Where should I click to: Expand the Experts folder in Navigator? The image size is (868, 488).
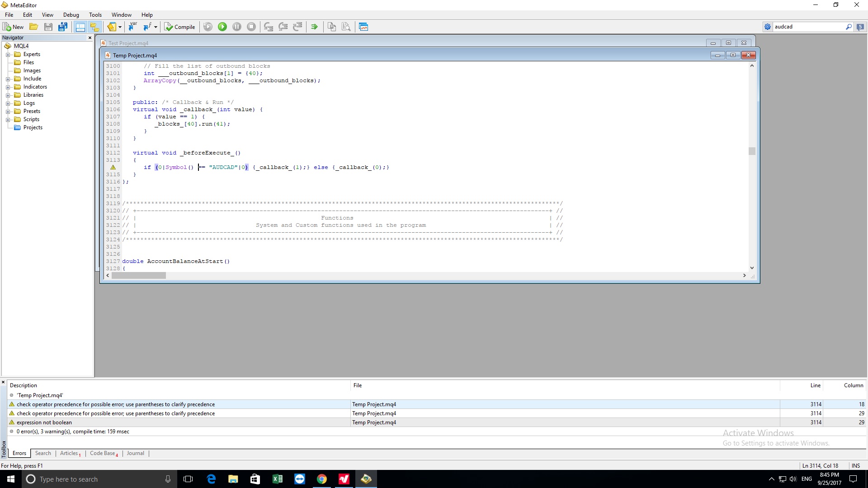tap(8, 54)
